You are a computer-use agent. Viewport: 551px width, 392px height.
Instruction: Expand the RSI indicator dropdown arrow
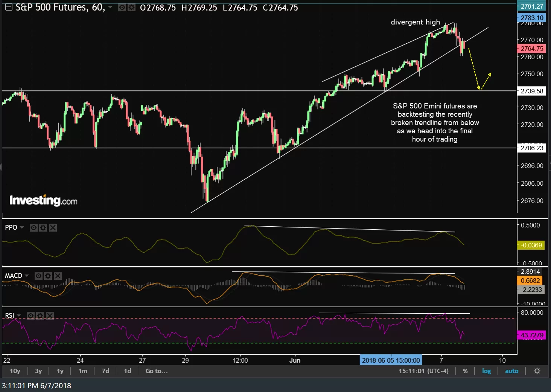pyautogui.click(x=19, y=316)
